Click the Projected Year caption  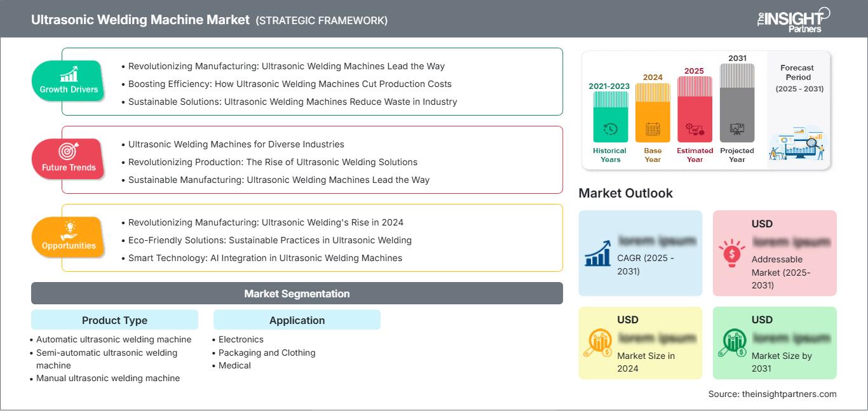click(737, 155)
